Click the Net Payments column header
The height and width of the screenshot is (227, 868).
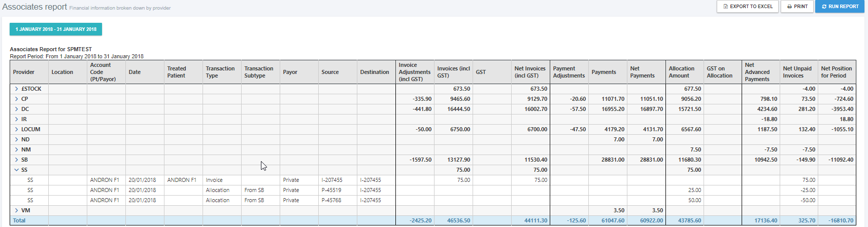pyautogui.click(x=642, y=72)
